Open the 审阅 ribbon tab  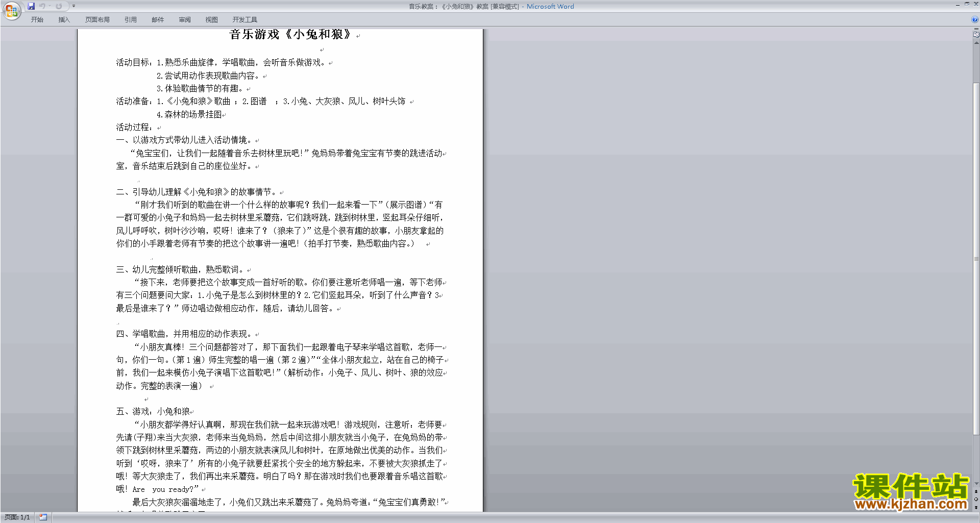click(185, 20)
